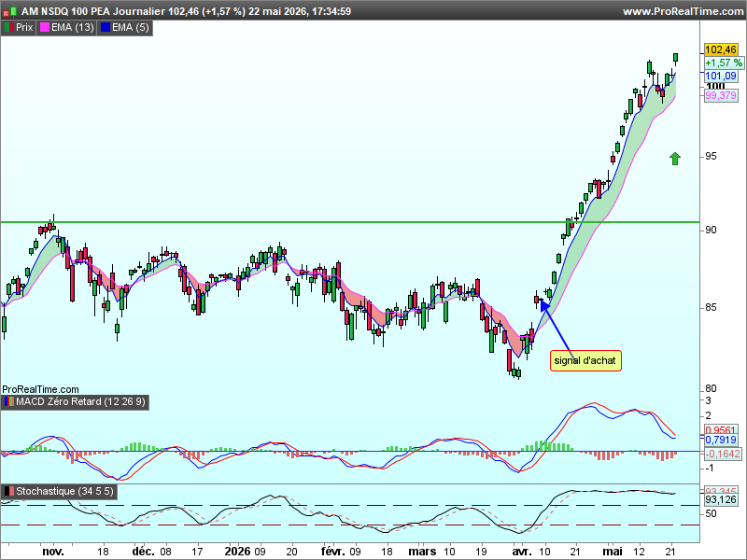The height and width of the screenshot is (560, 747).
Task: Open the EMA (13) indicator settings label
Action: coord(73,28)
